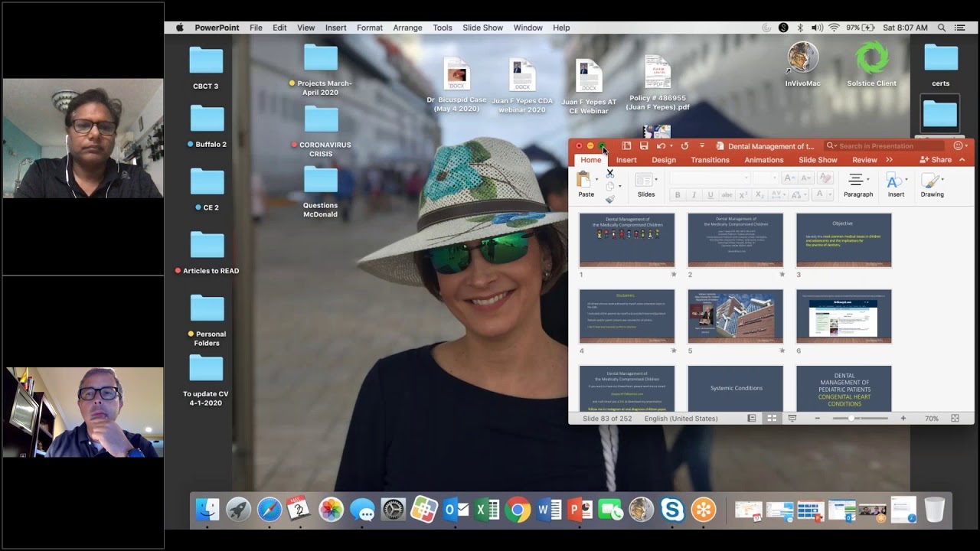Click the Save icon in title bar

point(644,146)
